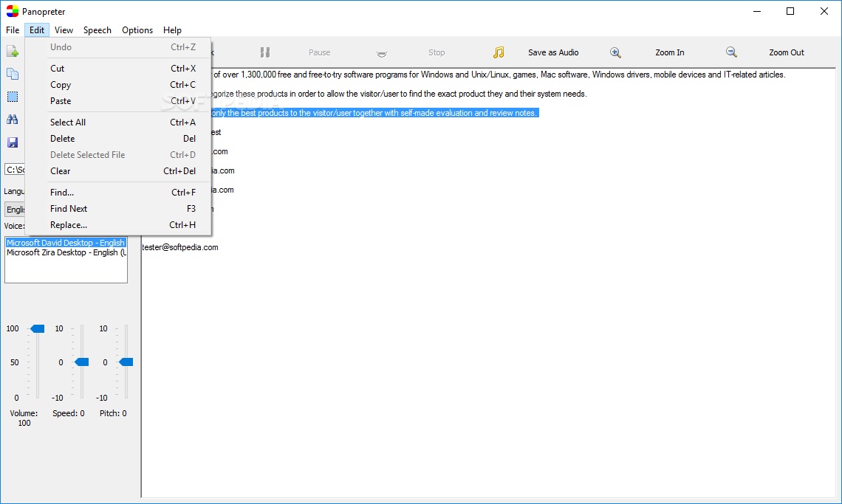
Task: Click the stop icon left of Stop
Action: click(x=382, y=53)
